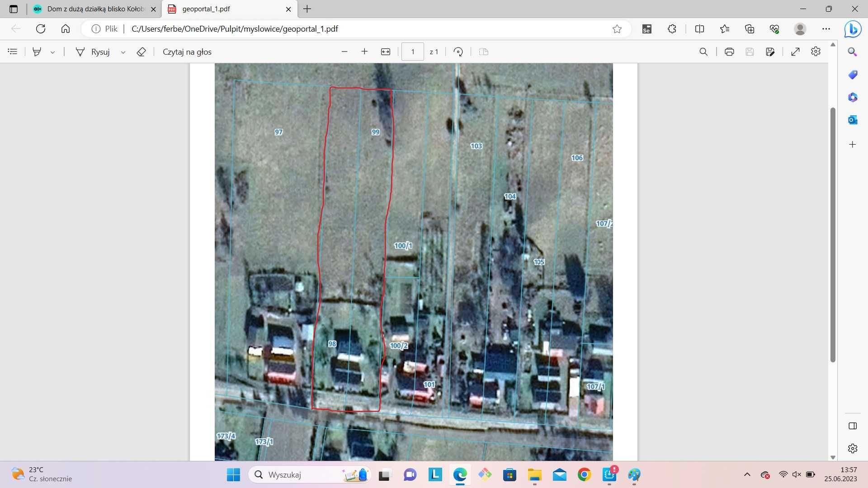Open a new browser tab
The height and width of the screenshot is (488, 868).
(x=307, y=9)
